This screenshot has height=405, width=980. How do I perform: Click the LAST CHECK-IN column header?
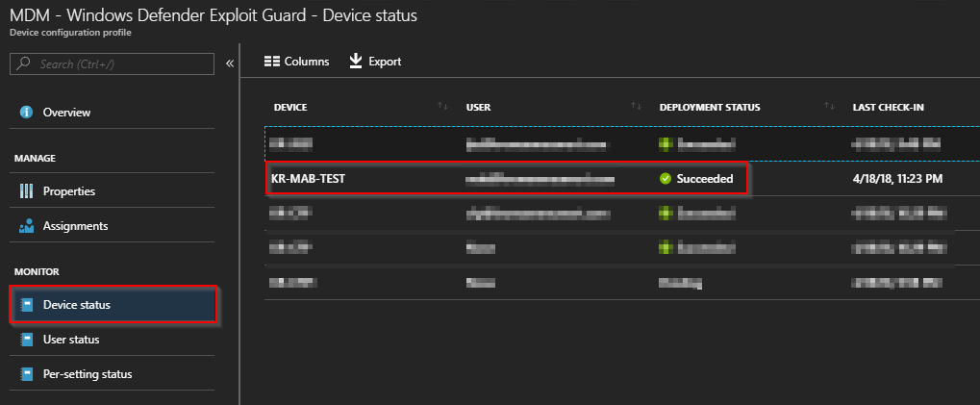coord(888,108)
